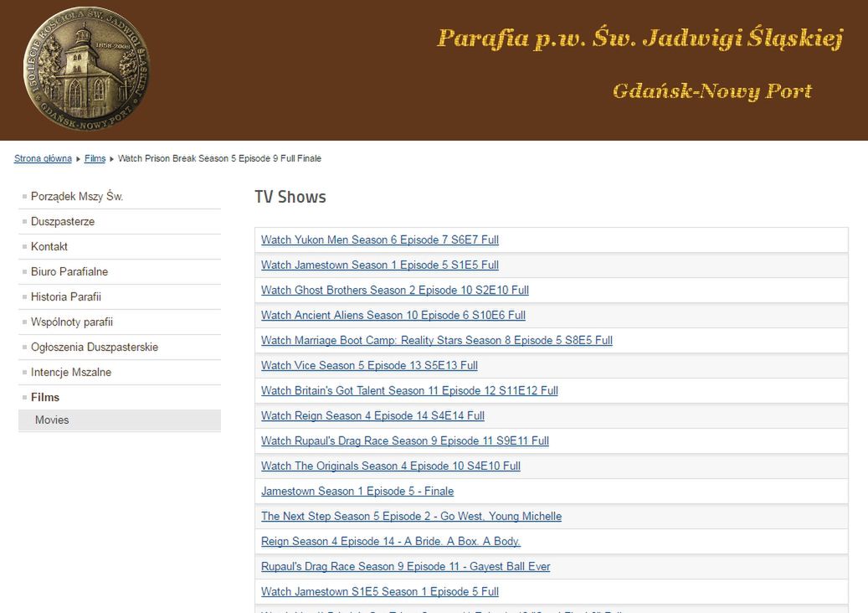Click Watch Reign Season 4 Episode 14 S4E14
868x613 pixels.
(372, 416)
